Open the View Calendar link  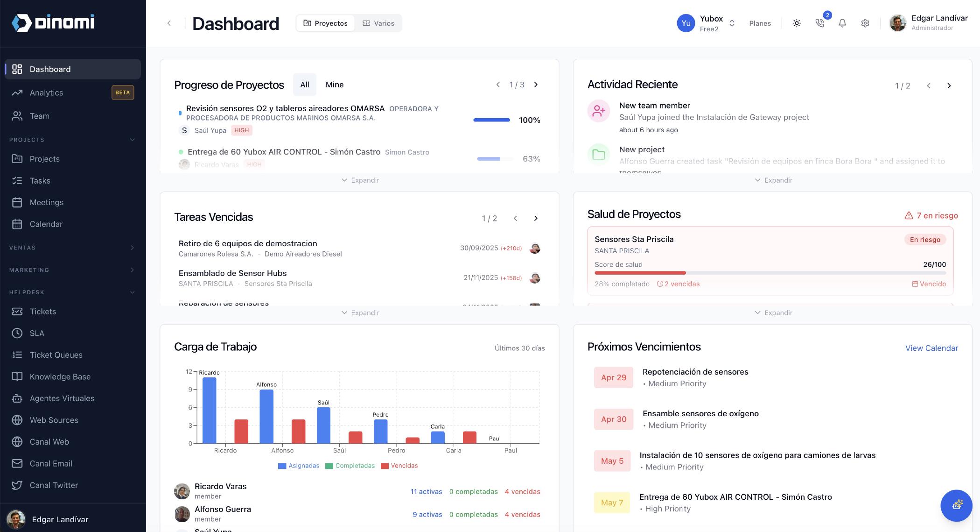pos(931,348)
